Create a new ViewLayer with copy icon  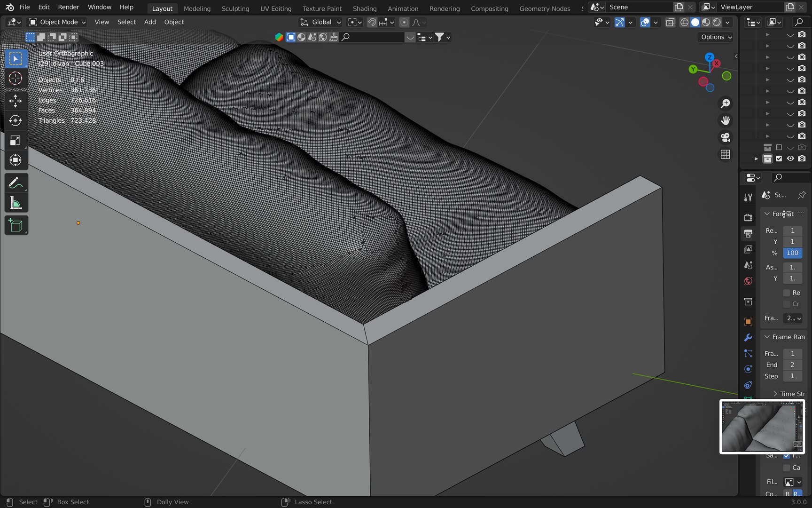[790, 7]
